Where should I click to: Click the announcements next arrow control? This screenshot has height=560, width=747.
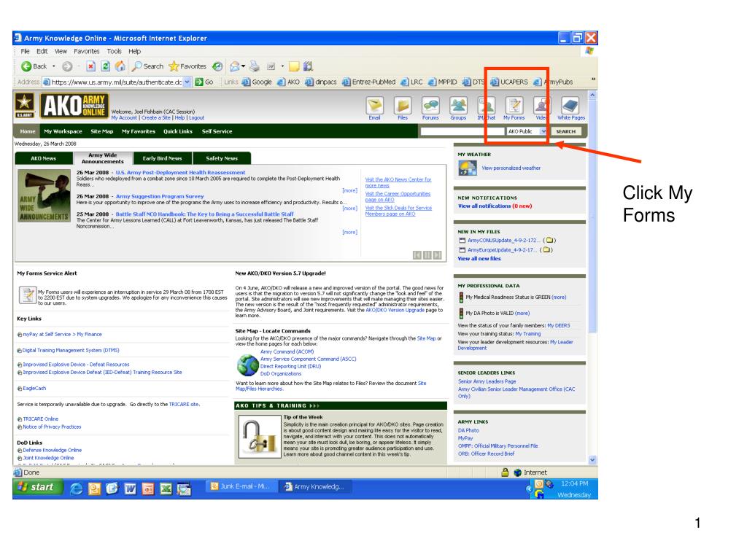(x=438, y=255)
